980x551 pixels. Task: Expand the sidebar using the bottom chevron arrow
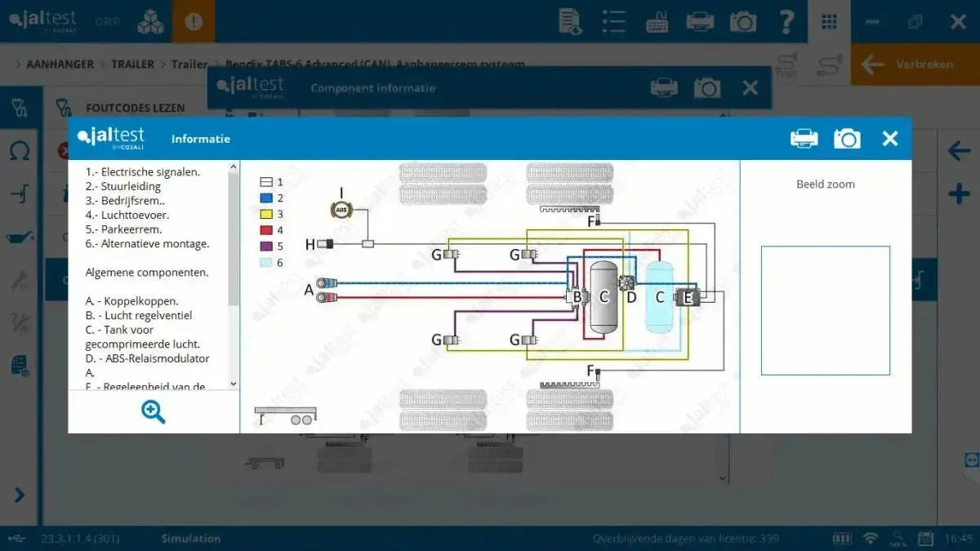(20, 495)
